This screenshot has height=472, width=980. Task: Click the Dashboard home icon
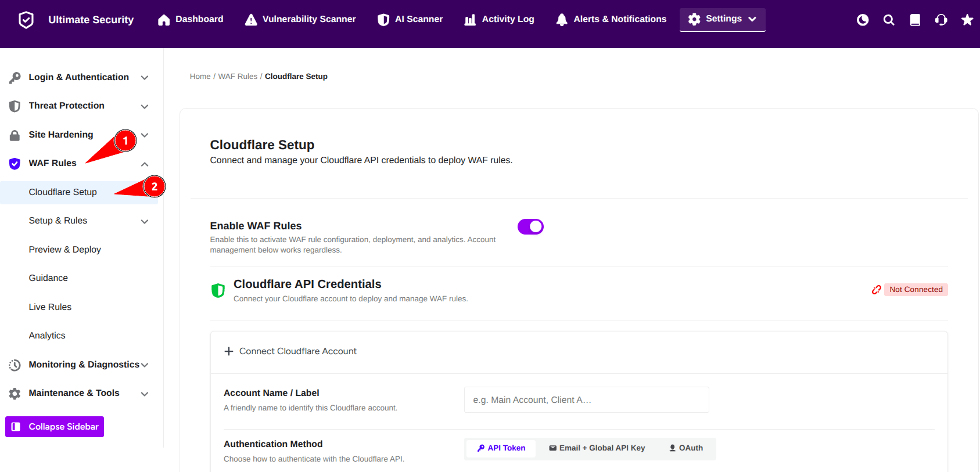[164, 20]
